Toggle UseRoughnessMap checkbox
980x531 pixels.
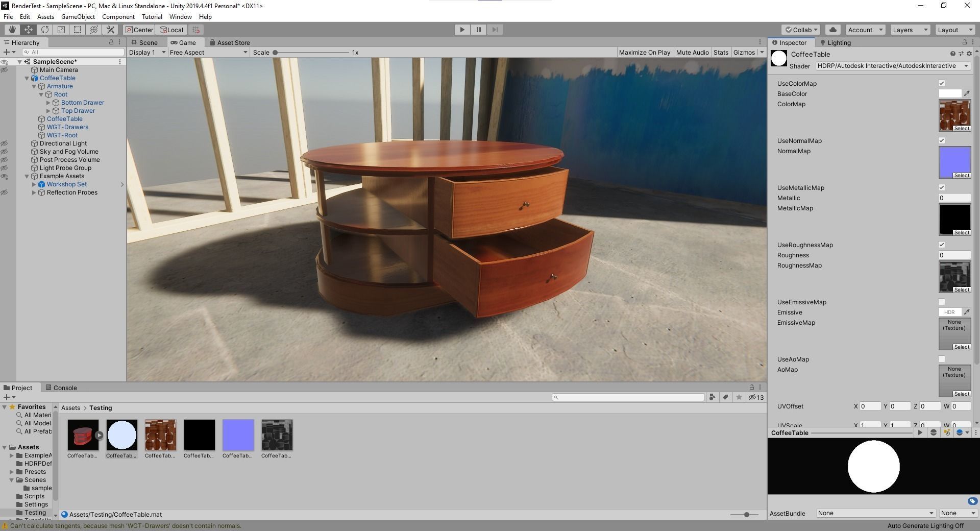pos(942,245)
